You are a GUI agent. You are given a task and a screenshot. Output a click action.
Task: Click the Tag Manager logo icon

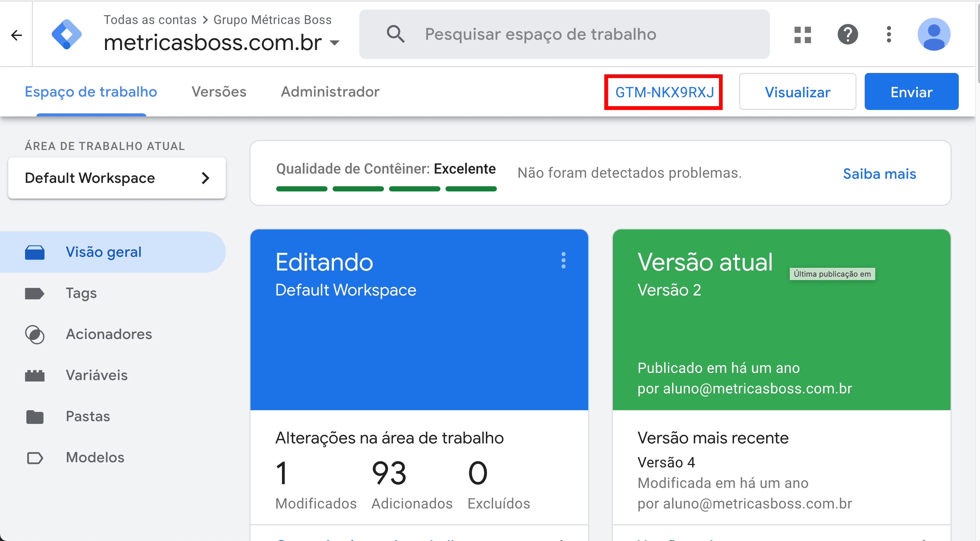[x=67, y=34]
